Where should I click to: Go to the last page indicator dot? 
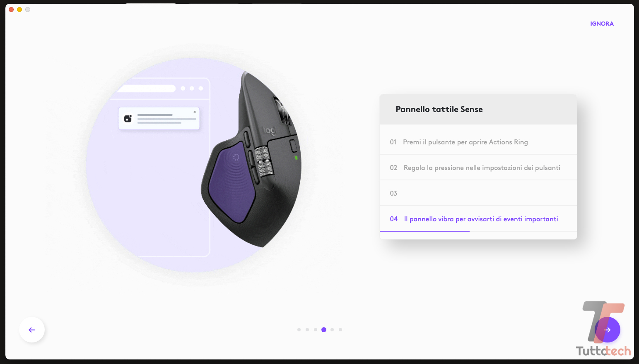point(340,330)
